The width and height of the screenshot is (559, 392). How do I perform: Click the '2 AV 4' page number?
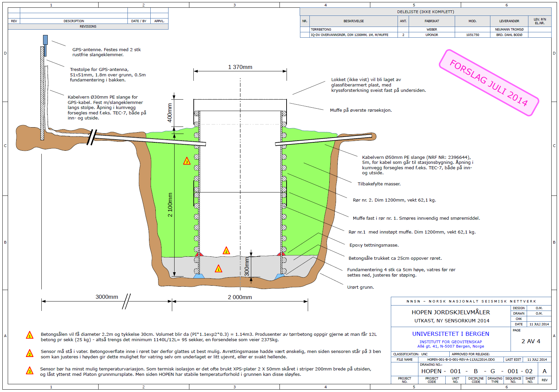tap(531, 341)
